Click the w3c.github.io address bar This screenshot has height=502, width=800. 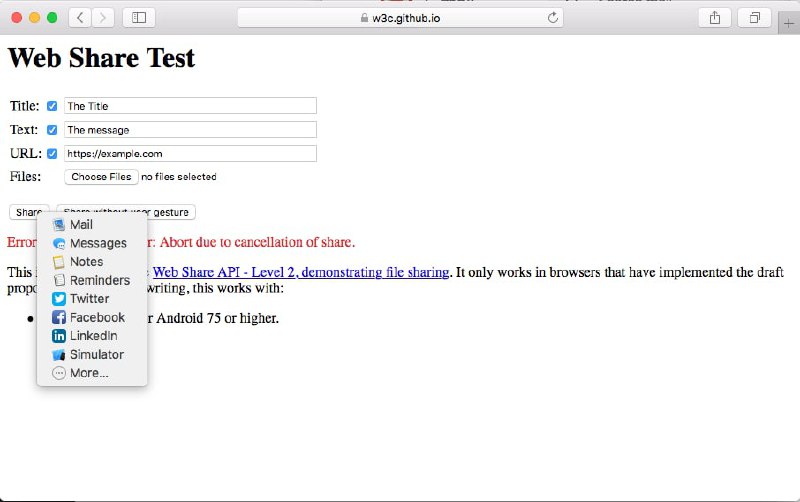[401, 18]
